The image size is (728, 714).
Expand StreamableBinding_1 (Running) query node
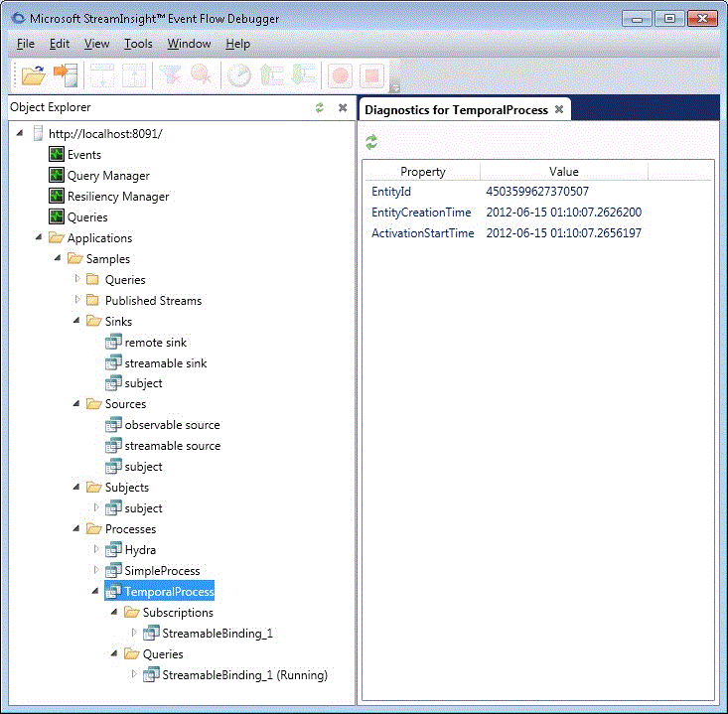point(134,673)
